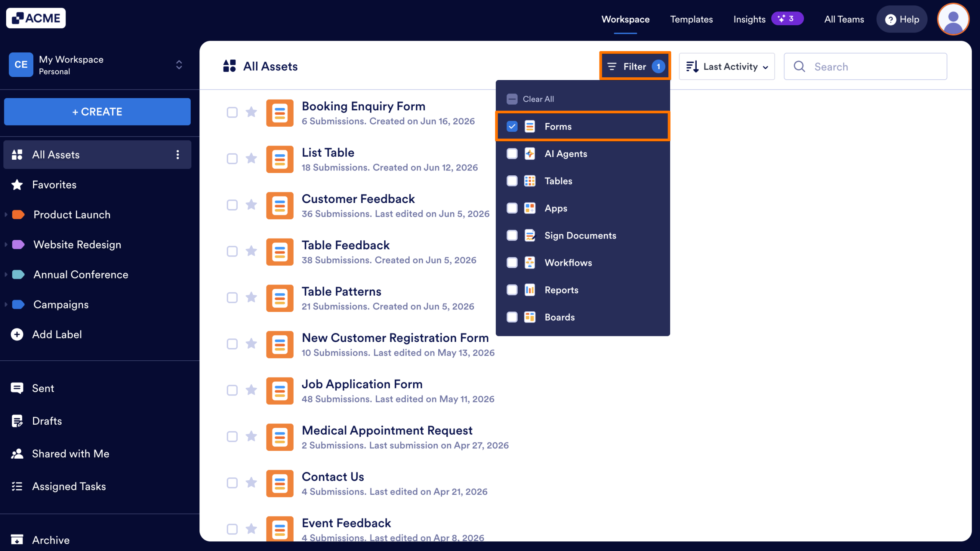Click the purple Website Redesign label swatch
Screen dimensions: 980x551
point(18,245)
